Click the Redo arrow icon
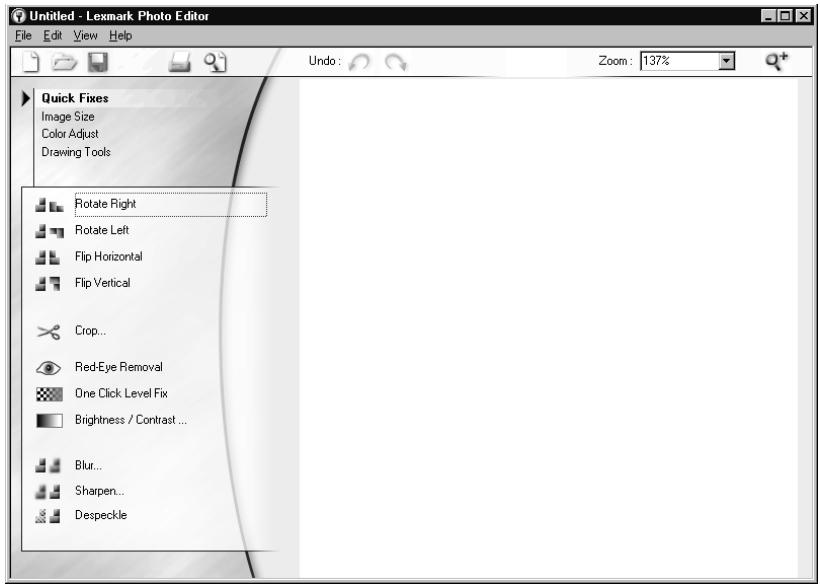This screenshot has height=584, width=820. tap(396, 62)
